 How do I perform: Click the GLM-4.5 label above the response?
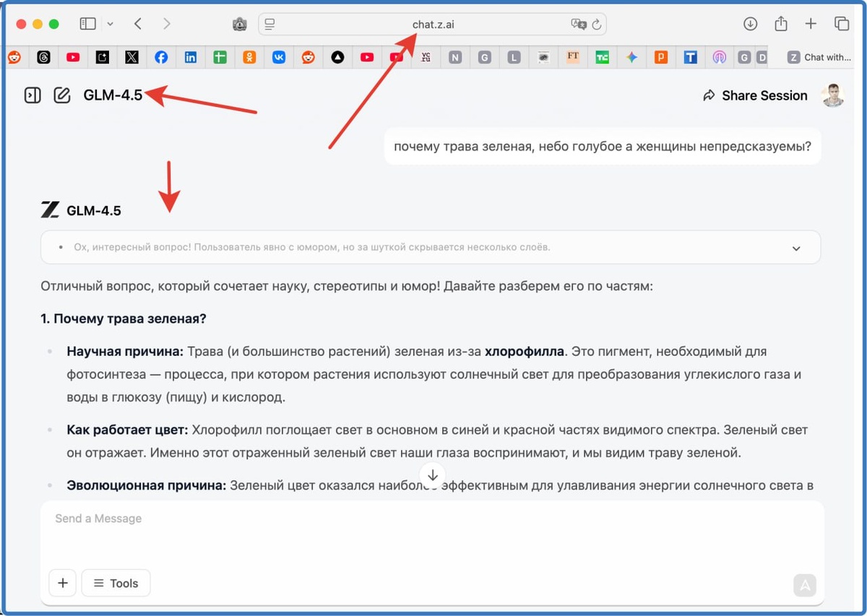click(94, 211)
